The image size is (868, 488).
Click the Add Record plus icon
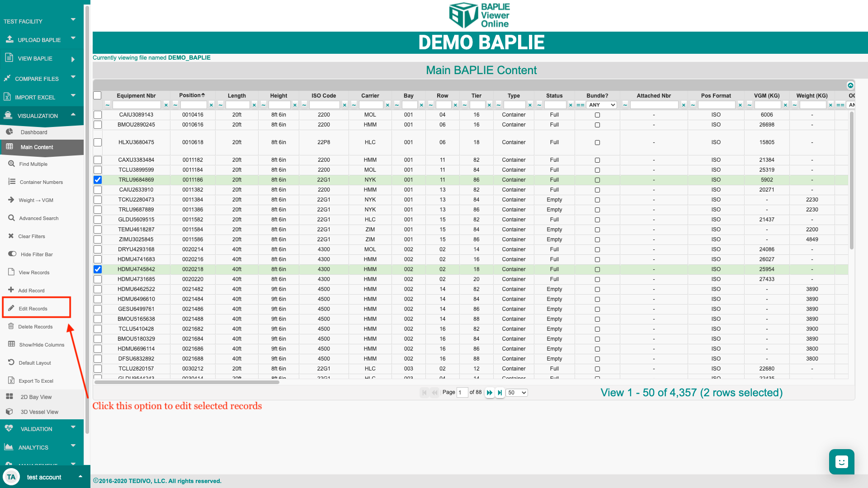pos(11,290)
